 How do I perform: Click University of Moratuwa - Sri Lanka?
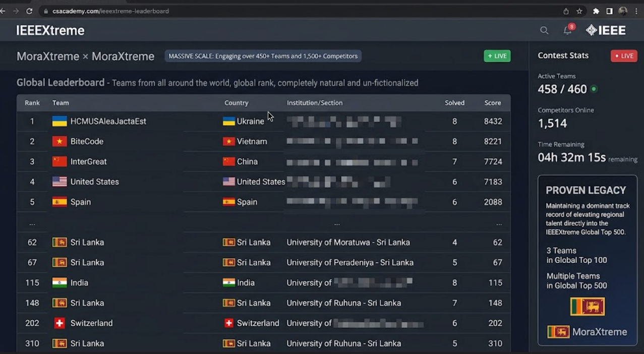pos(348,242)
